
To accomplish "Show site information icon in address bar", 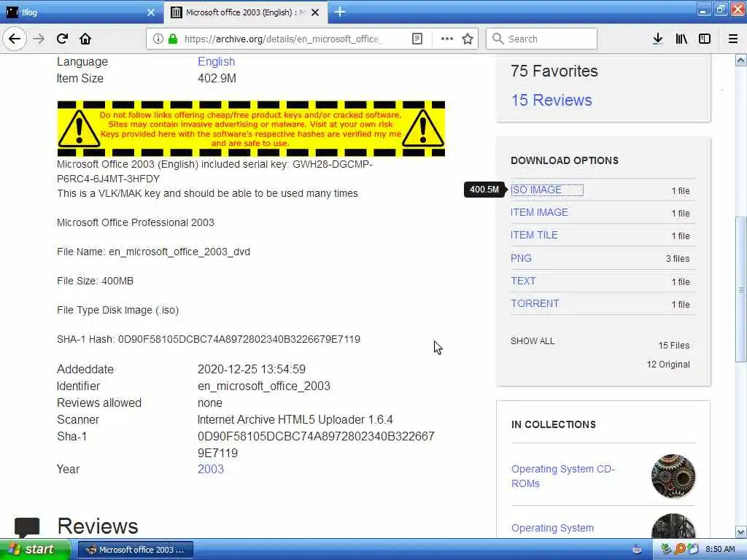I will [x=158, y=39].
